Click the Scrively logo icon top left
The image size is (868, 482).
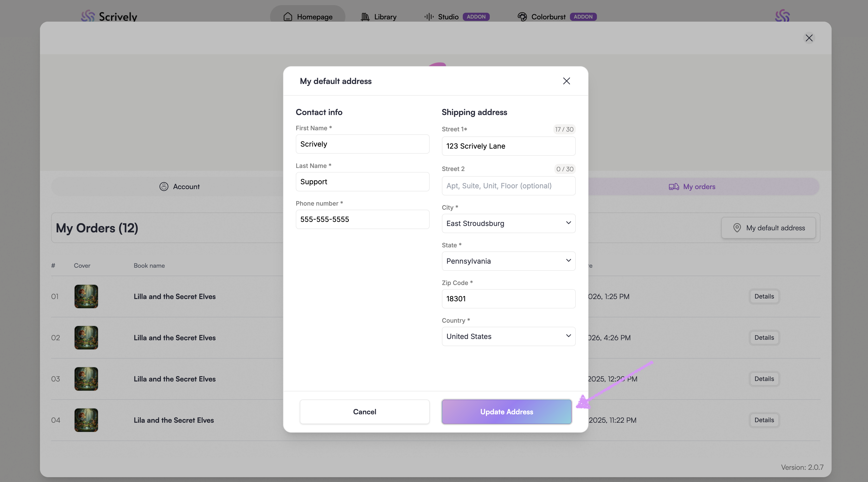coord(88,16)
